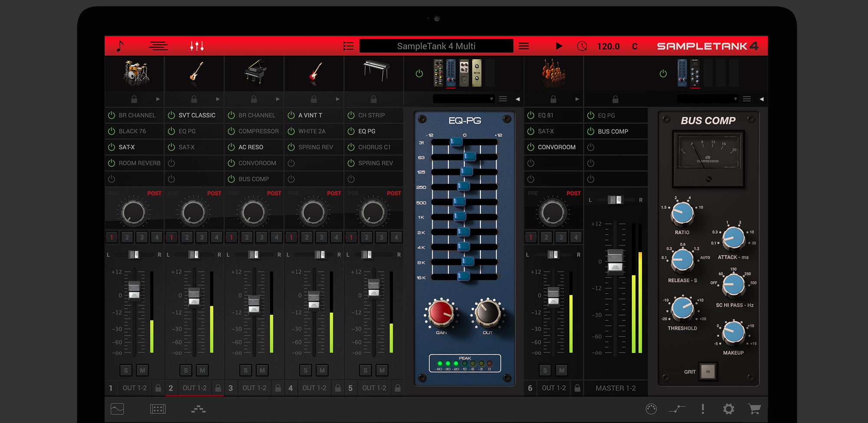Click the MIDI connector icon in bottom bar

(x=651, y=408)
